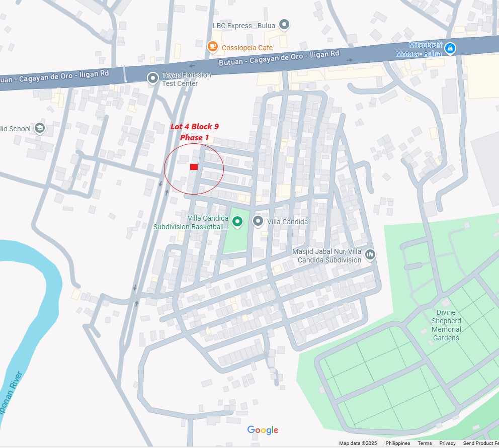Open the Cassiopeia Cafe coffee cup marker
This screenshot has height=448, width=499.
click(x=212, y=46)
